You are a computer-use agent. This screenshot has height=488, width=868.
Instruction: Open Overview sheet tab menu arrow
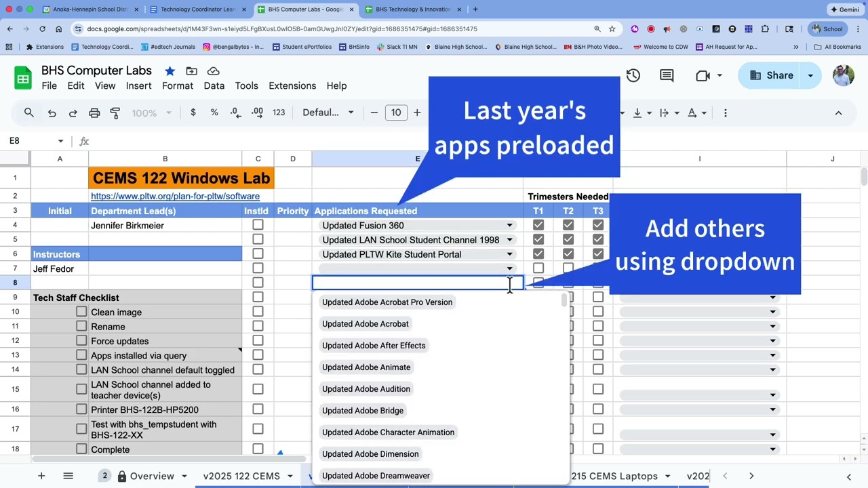pos(184,476)
